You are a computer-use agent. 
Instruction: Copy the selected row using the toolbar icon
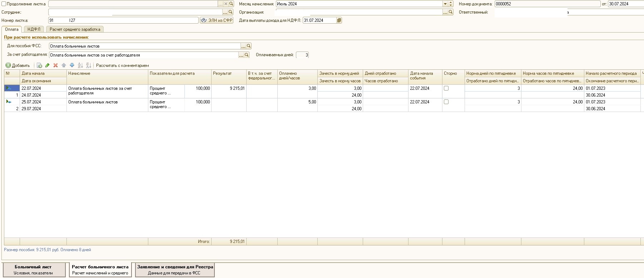[x=39, y=65]
